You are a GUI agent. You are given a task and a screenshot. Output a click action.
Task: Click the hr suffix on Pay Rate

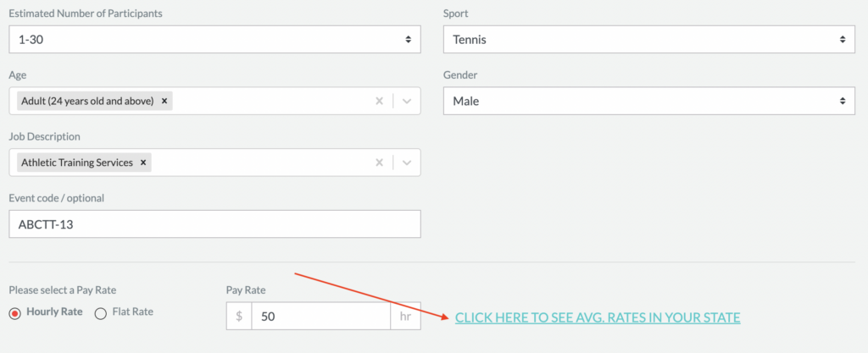click(406, 316)
